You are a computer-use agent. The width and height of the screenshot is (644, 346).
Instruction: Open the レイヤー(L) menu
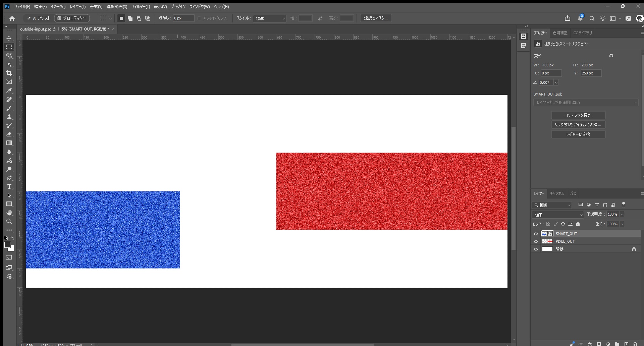77,7
